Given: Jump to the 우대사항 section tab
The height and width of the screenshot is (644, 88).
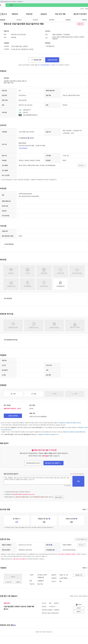Looking at the screenshot, I should click(x=35, y=20).
